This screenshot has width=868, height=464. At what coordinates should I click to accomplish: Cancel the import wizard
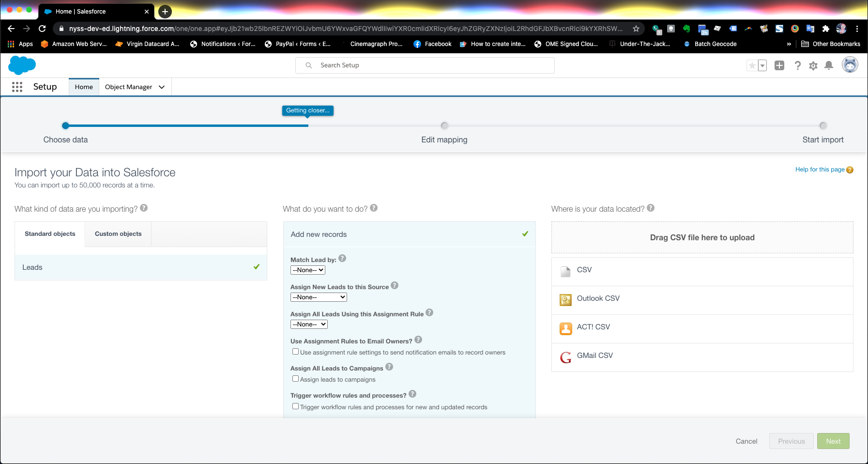746,441
